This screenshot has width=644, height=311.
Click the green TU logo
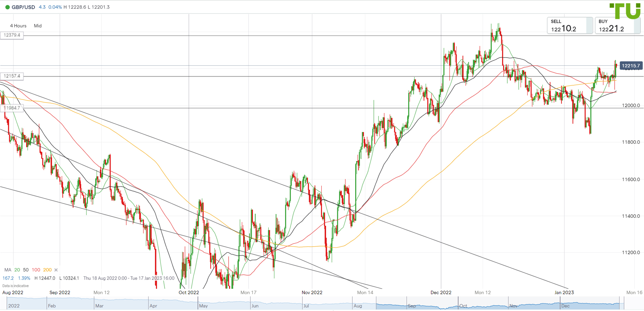tap(625, 11)
